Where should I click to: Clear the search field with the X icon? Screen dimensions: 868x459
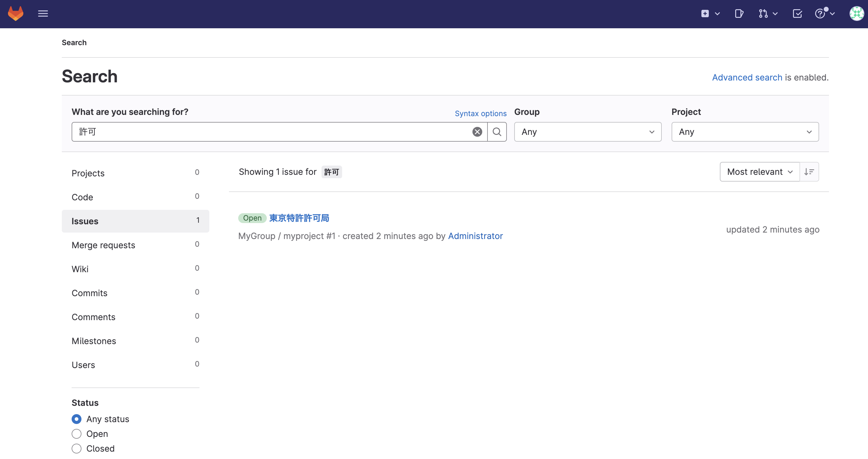(x=477, y=132)
